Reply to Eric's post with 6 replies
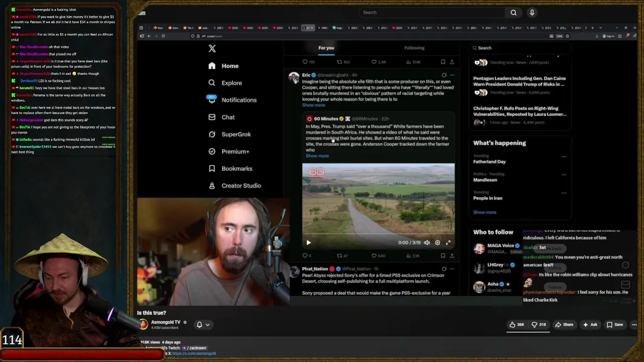The width and height of the screenshot is (644, 362). pyautogui.click(x=307, y=255)
